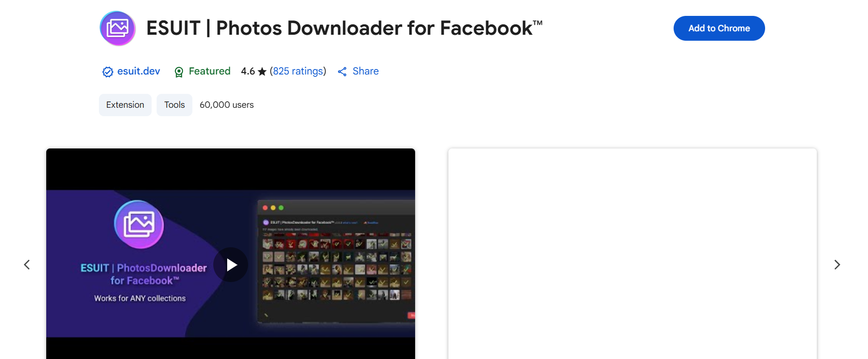The image size is (868, 359).
Task: Click the Featured label text
Action: pos(209,71)
